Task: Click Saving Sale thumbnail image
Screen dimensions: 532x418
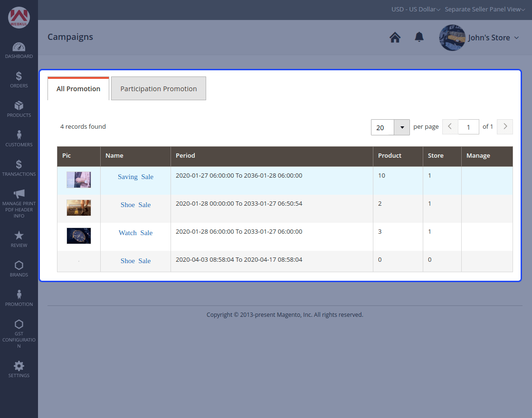Action: 79,180
